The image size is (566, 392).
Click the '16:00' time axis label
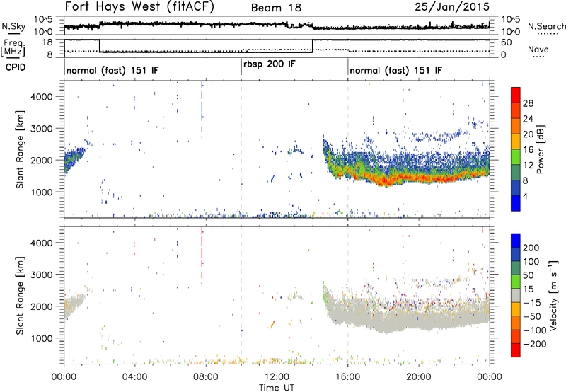[347, 377]
